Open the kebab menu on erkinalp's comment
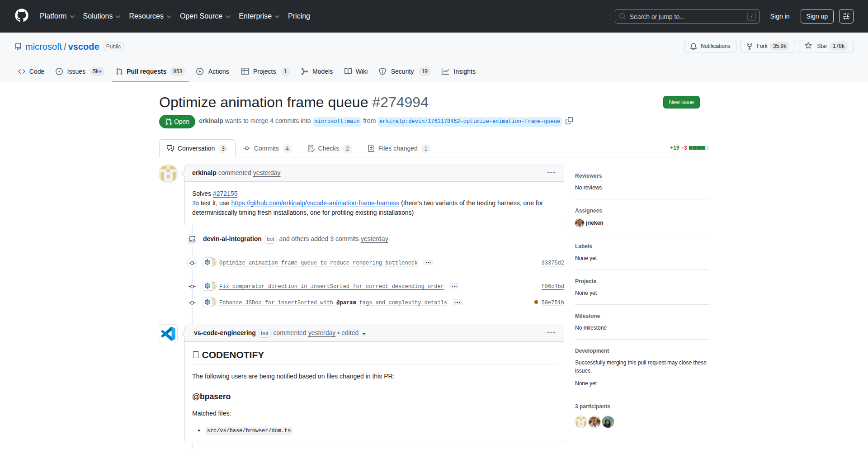 click(x=551, y=172)
